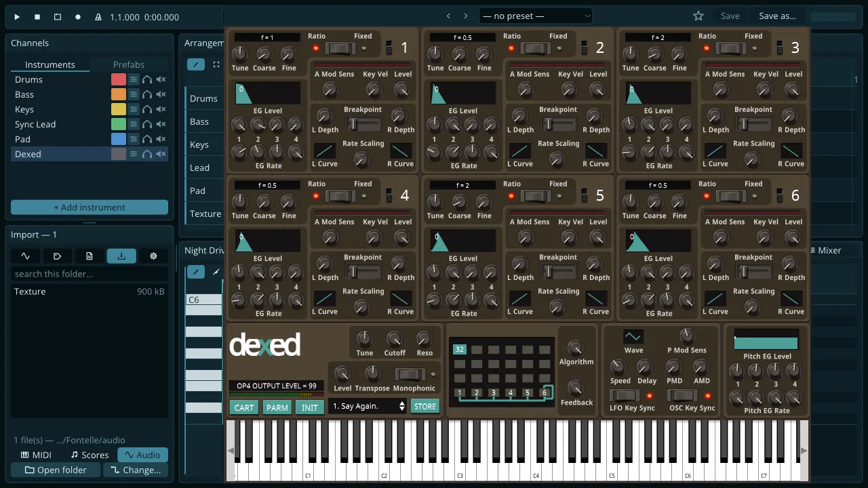The height and width of the screenshot is (488, 868).
Task: Click the Dexed STORE button
Action: click(x=425, y=407)
